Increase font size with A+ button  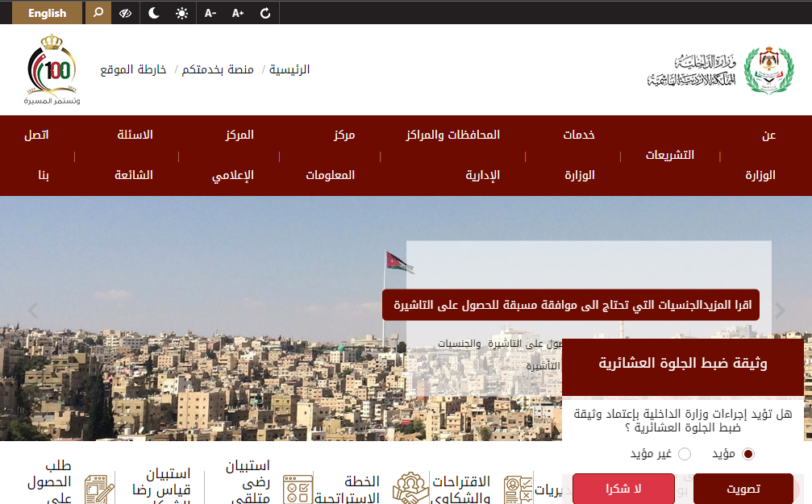pyautogui.click(x=238, y=13)
